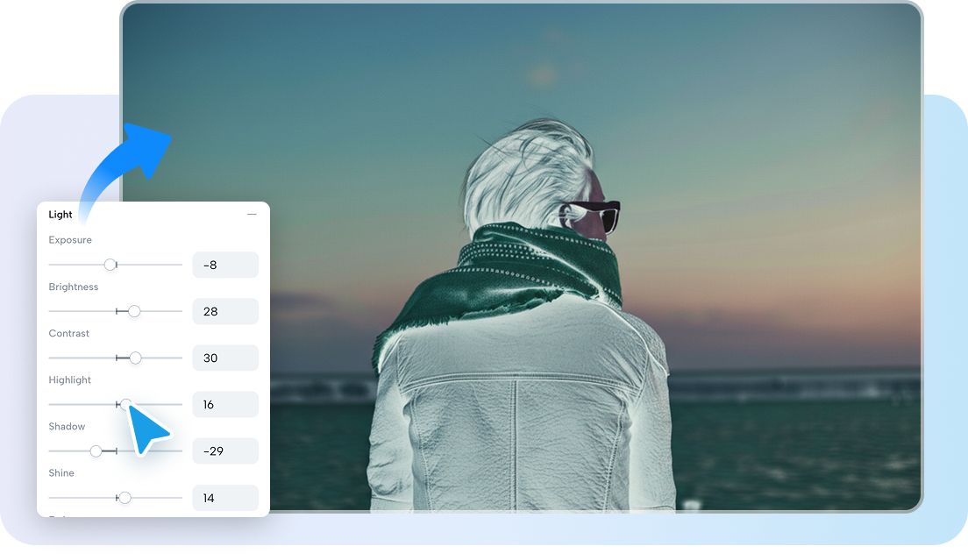Select the Highlight value field showing 16
Viewport: 968px width, 560px height.
click(x=225, y=404)
